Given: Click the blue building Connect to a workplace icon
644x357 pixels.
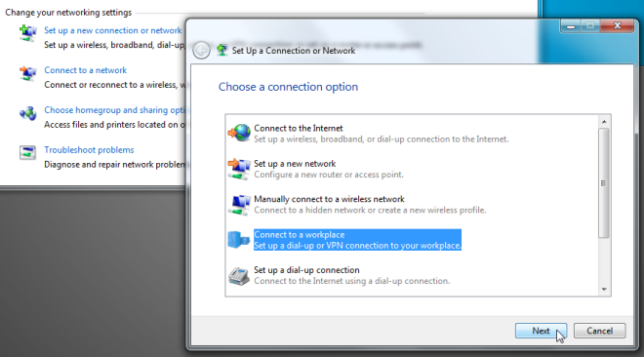Looking at the screenshot, I should pos(239,240).
